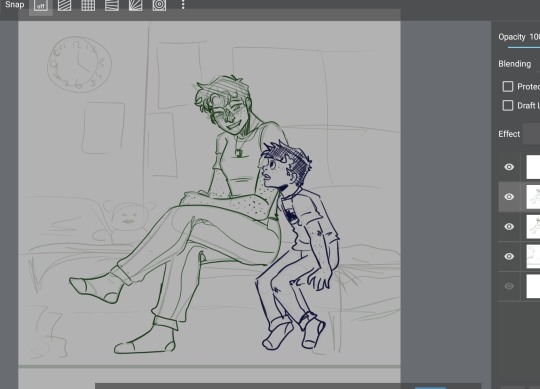Click the Snap label in the toolbar

click(14, 5)
